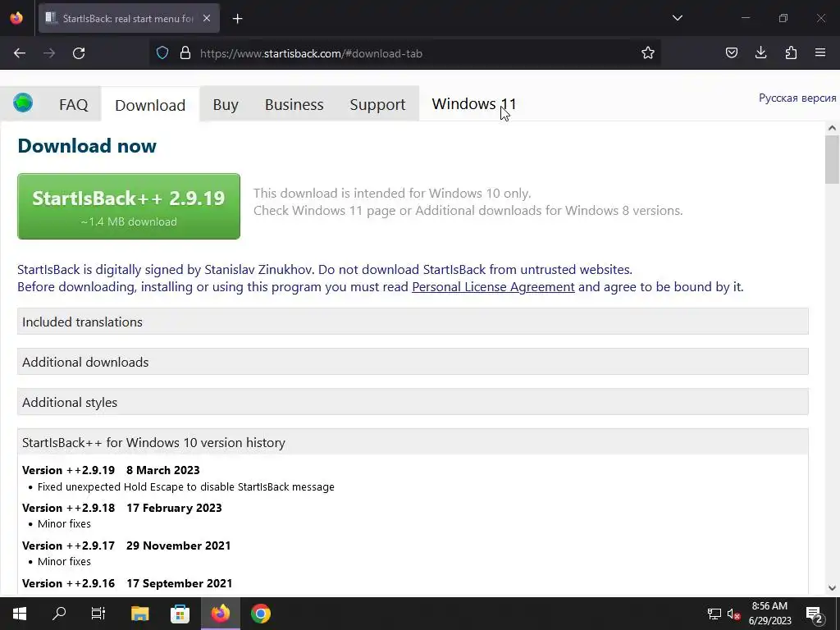The image size is (840, 630).
Task: Click the muted volume tray icon
Action: (733, 614)
